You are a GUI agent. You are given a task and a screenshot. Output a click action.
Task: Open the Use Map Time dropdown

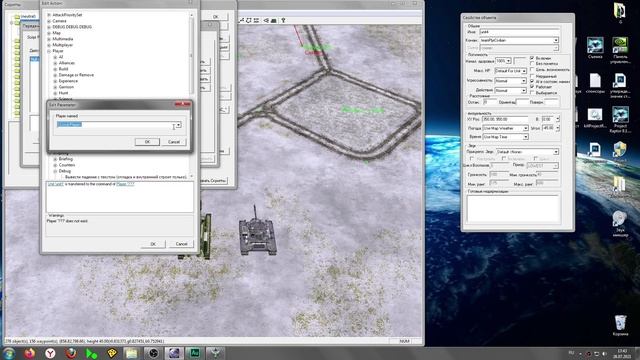525,137
